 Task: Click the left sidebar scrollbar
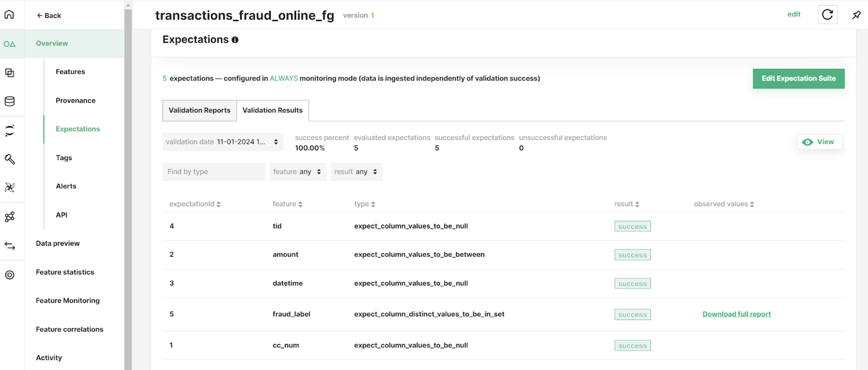click(x=128, y=184)
